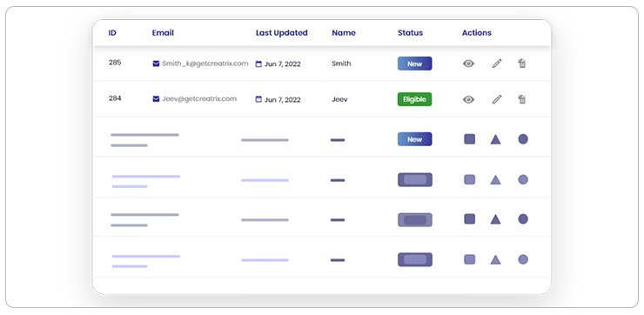Delete Smith's row using the trash icon
This screenshot has width=644, height=315.
(522, 64)
